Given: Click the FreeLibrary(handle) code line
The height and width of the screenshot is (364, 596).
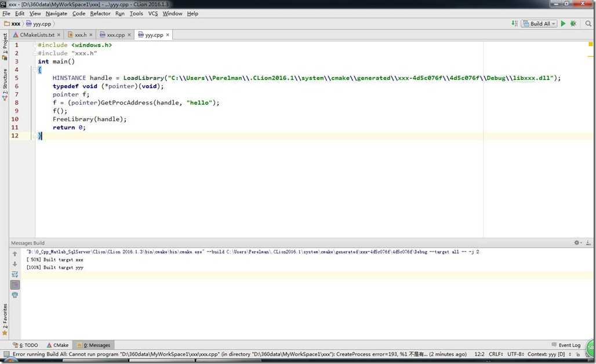Looking at the screenshot, I should [89, 119].
